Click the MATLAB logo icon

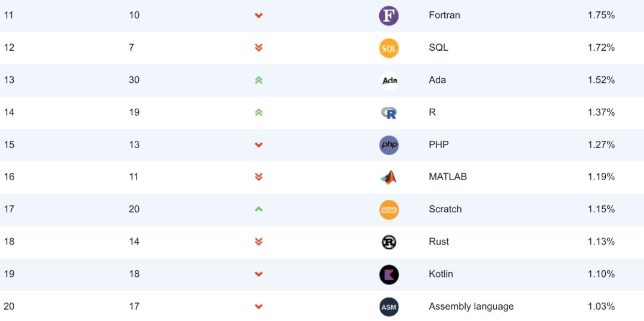[389, 177]
